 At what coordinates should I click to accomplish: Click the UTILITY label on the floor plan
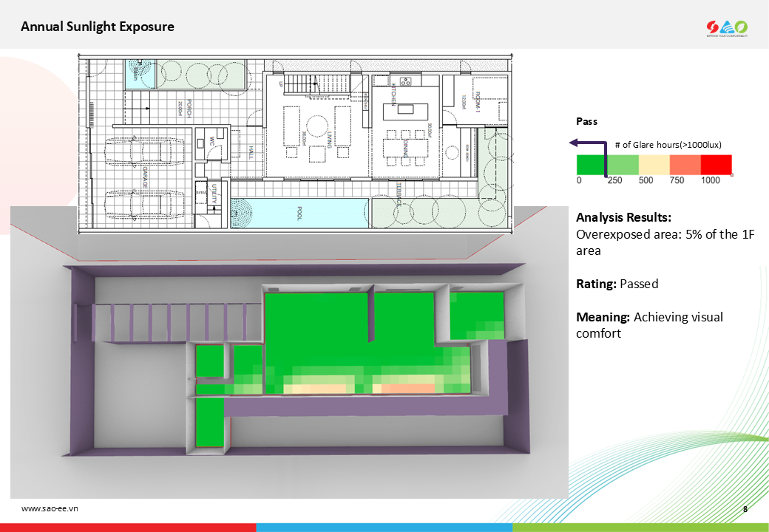214,194
